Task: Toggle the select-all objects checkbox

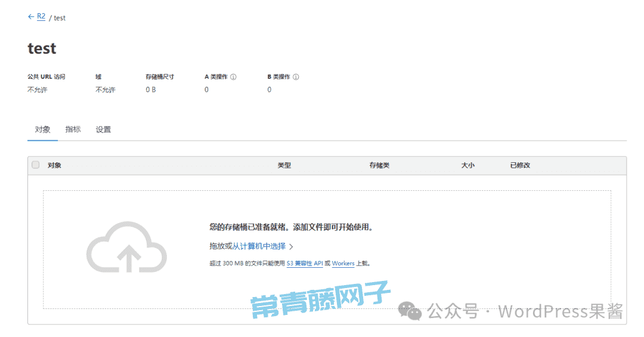Action: tap(36, 165)
